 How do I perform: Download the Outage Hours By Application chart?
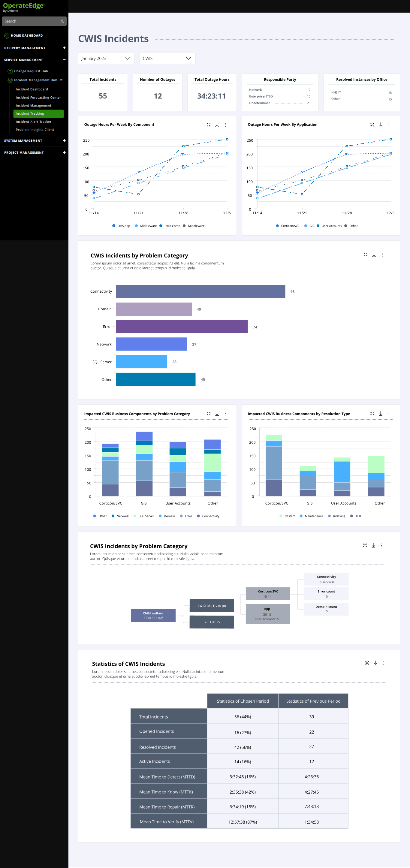(x=380, y=125)
